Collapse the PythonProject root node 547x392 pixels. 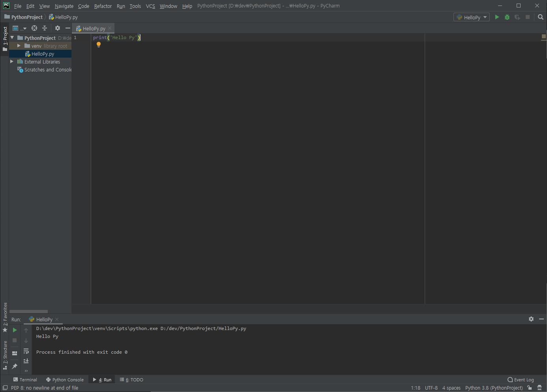[12, 38]
